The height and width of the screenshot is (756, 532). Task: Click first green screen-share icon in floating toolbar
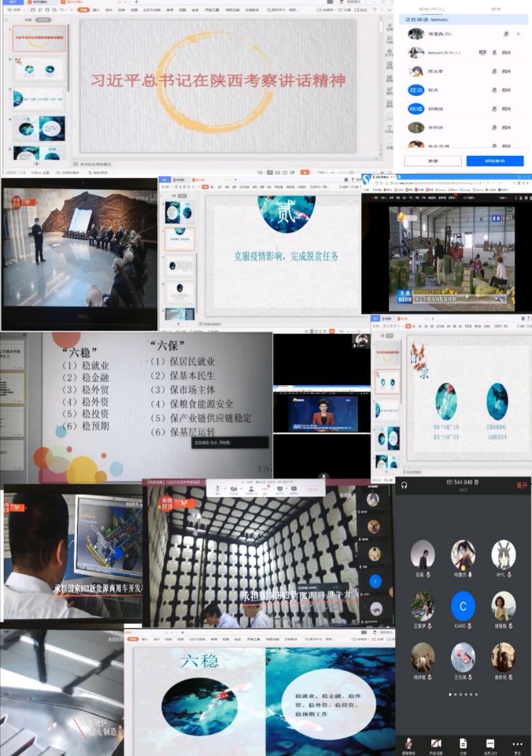(280, 489)
